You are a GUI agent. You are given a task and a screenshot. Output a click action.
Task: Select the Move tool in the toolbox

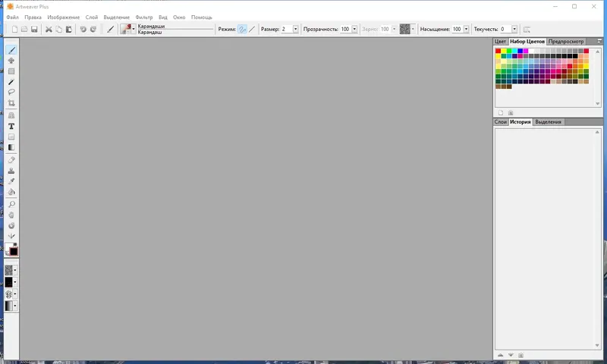click(x=11, y=61)
